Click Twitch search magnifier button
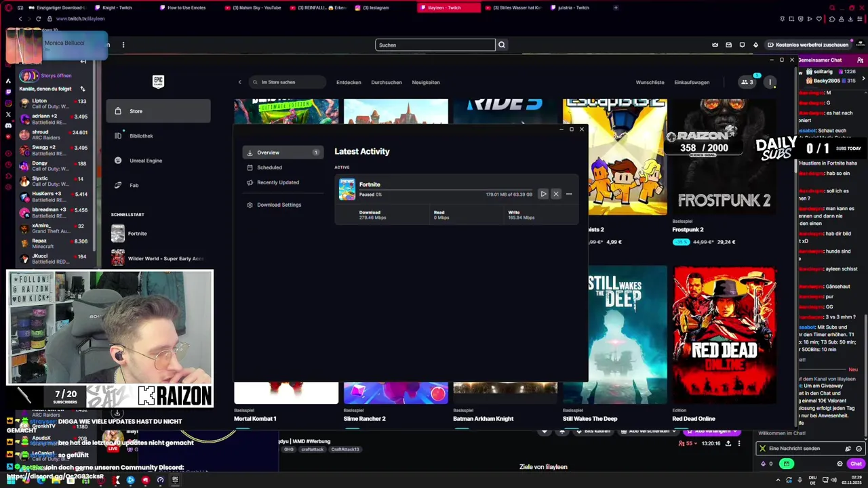 tap(502, 45)
